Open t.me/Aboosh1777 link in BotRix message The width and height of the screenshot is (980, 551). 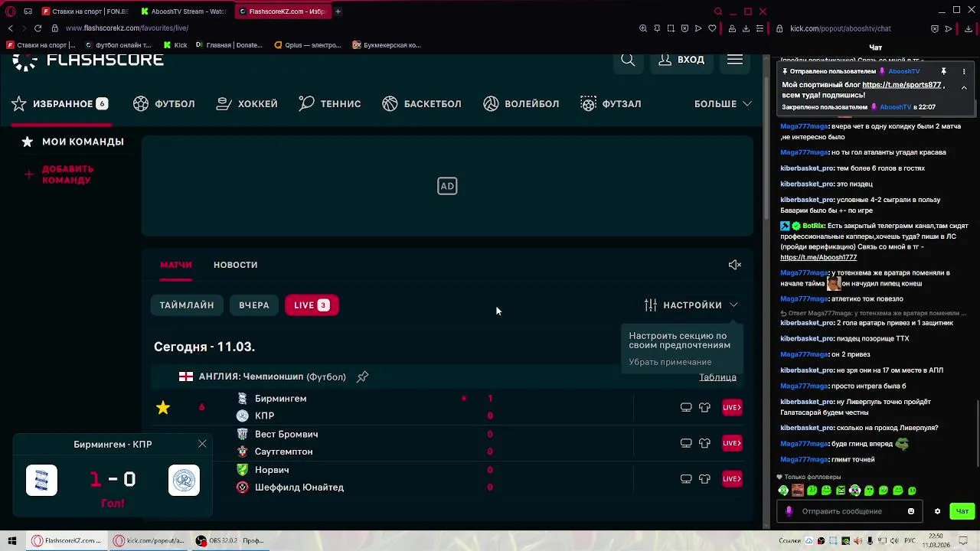818,257
